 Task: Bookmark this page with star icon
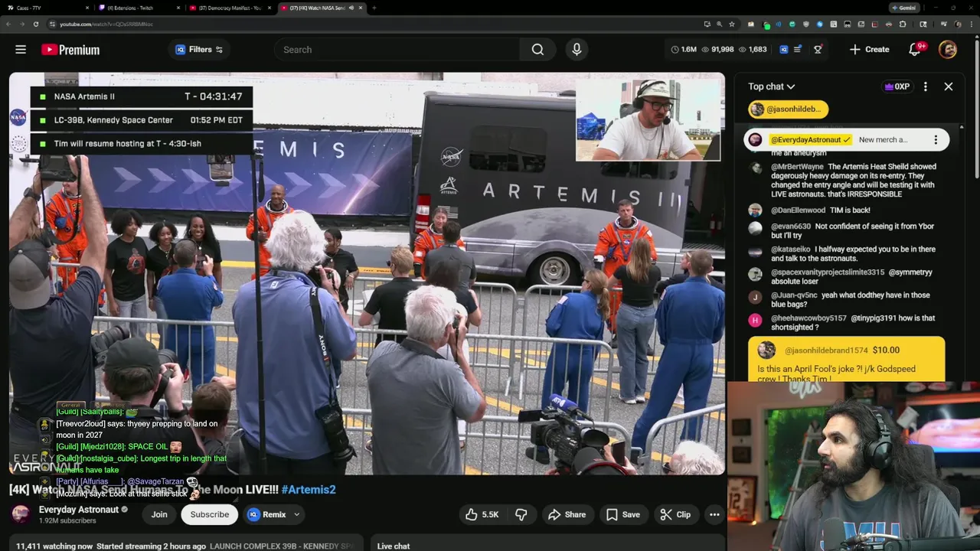coord(732,24)
